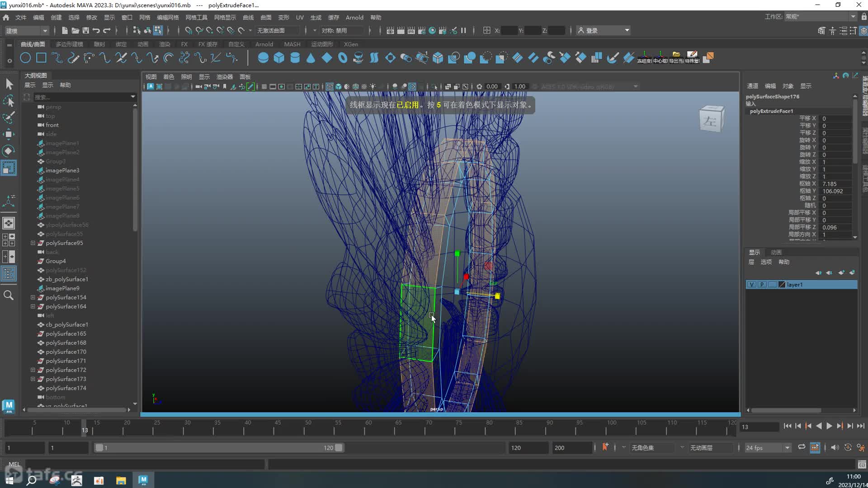
Task: Open the outliner search magnifier icon
Action: pos(9,296)
